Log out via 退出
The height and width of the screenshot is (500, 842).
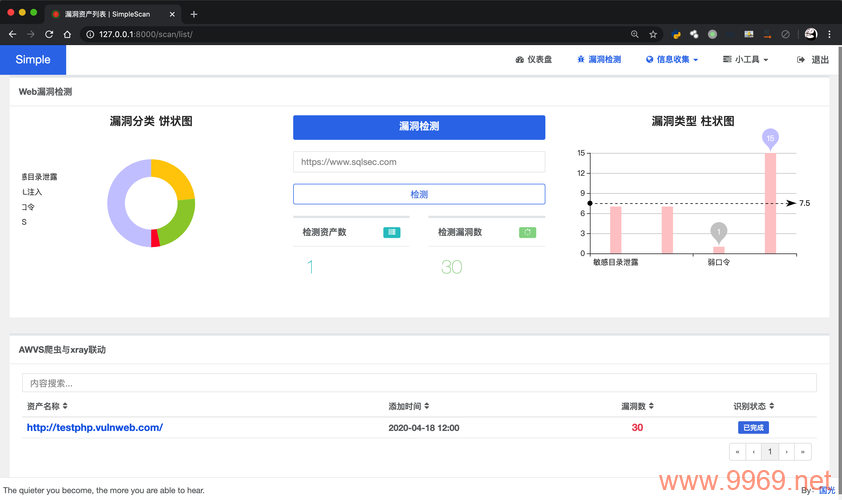click(813, 60)
